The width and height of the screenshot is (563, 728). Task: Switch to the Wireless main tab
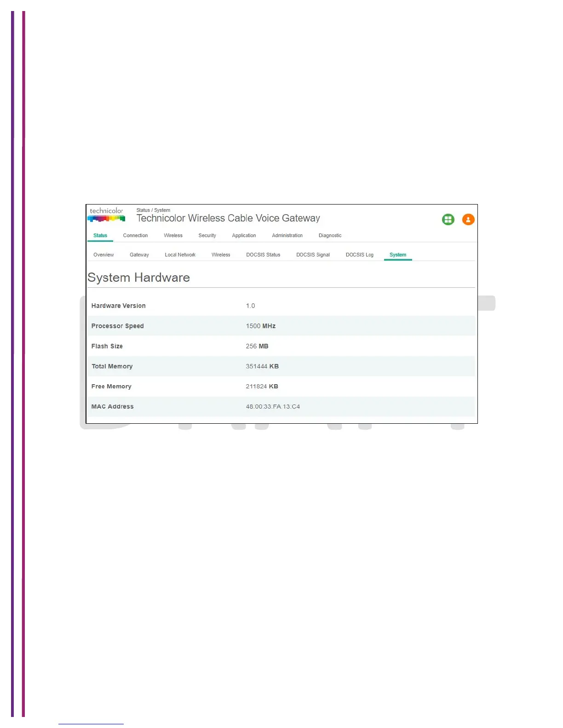(173, 235)
